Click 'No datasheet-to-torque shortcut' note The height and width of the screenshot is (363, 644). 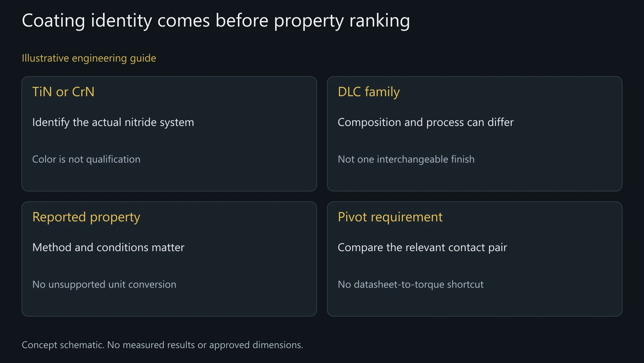[x=411, y=285]
